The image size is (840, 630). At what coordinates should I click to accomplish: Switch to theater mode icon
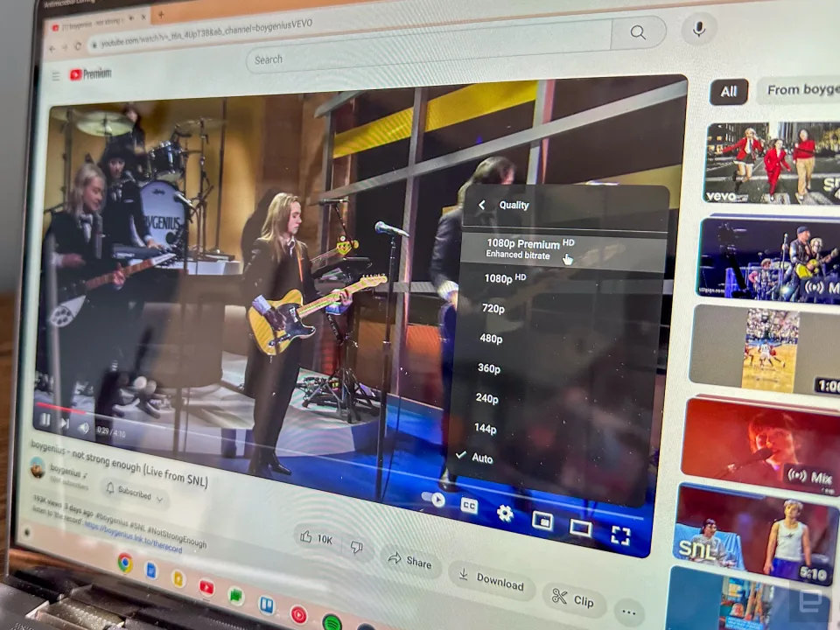pyautogui.click(x=580, y=528)
